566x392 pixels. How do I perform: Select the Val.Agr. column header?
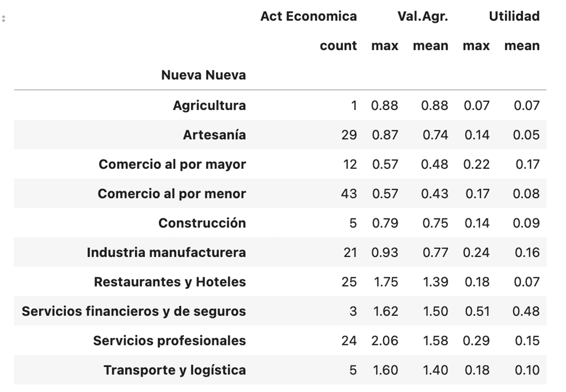coord(423,16)
